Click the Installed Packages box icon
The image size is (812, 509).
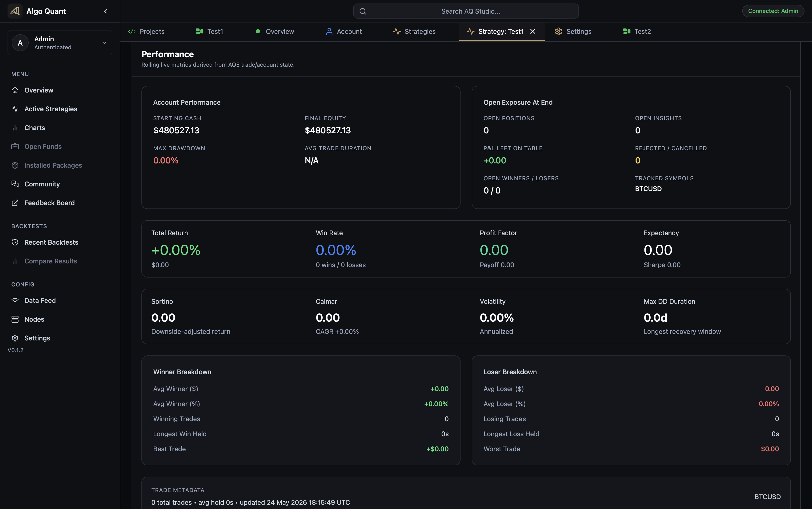[15, 165]
